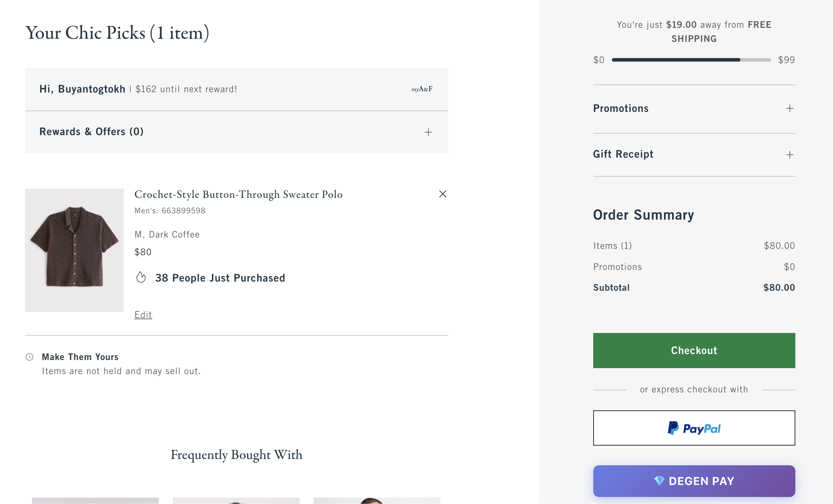Open the dark coffee polo product thumbnail
Image resolution: width=833 pixels, height=504 pixels.
pos(74,250)
